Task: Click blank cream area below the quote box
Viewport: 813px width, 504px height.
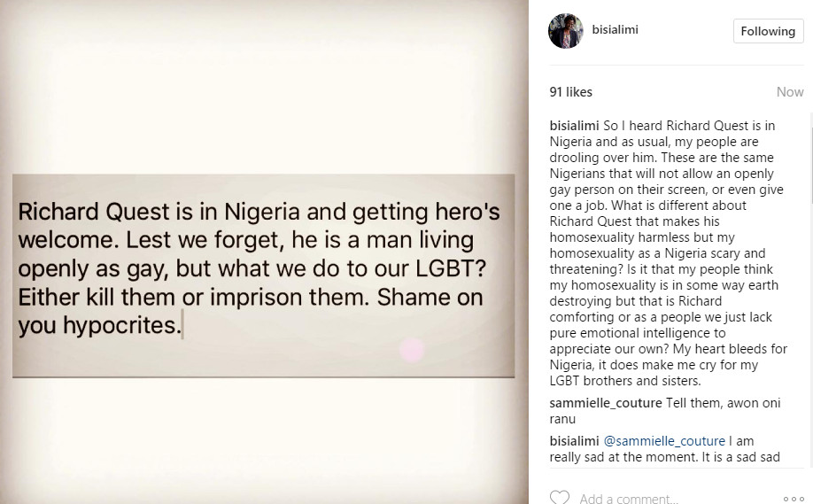Action: click(263, 441)
